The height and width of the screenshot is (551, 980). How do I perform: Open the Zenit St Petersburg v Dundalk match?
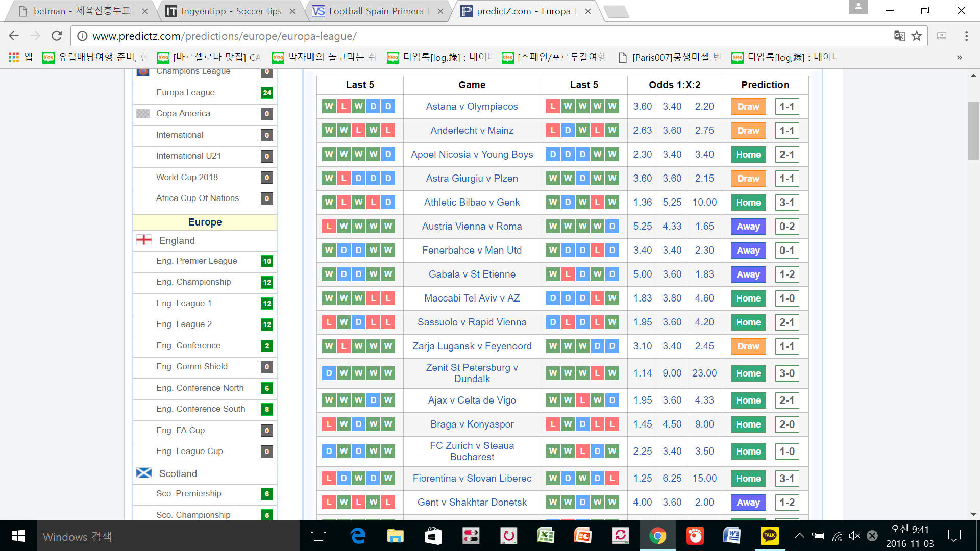[x=472, y=373]
